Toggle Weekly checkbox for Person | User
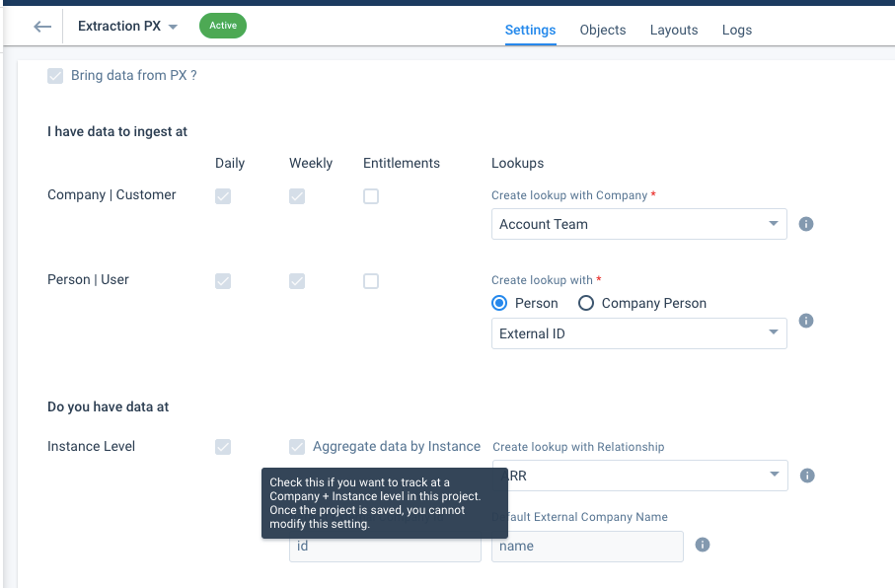This screenshot has width=895, height=588. [x=297, y=281]
